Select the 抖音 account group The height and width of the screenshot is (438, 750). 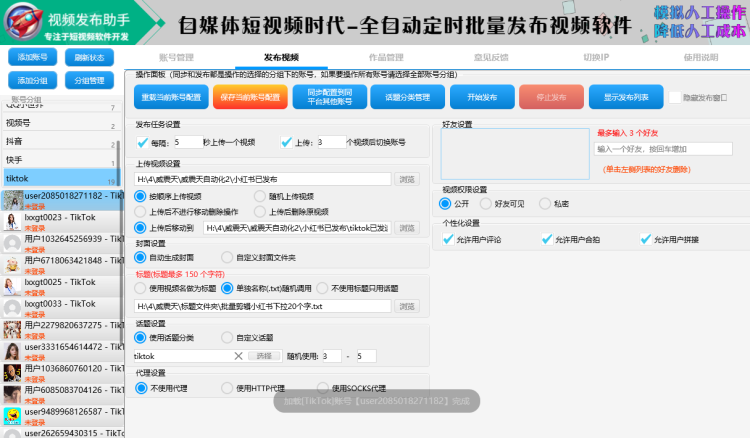(61, 142)
